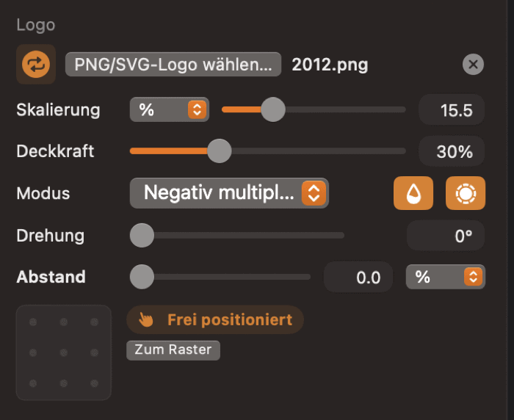Click the Abstand value field 0.0
The width and height of the screenshot is (514, 420).
pyautogui.click(x=361, y=277)
